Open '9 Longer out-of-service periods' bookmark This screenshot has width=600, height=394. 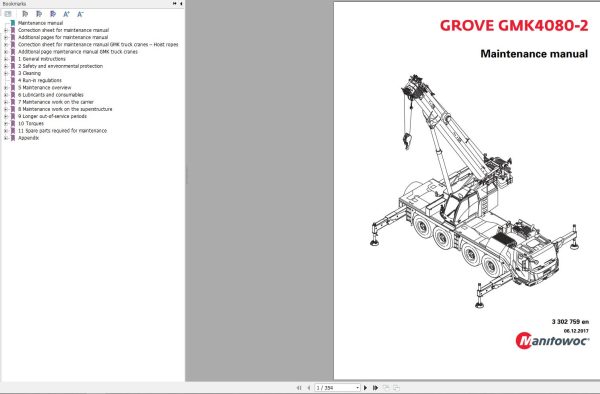click(x=52, y=116)
